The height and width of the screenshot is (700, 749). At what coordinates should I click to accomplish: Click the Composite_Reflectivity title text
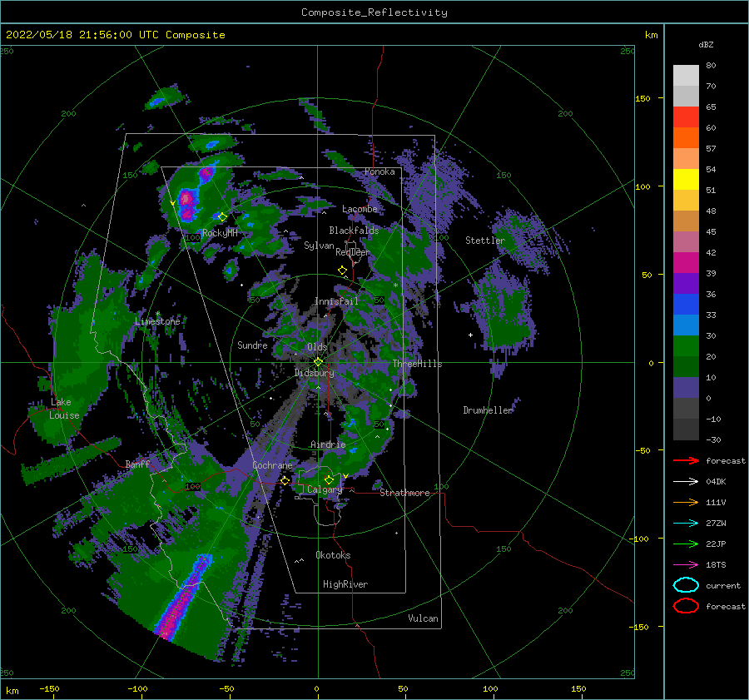click(x=374, y=12)
